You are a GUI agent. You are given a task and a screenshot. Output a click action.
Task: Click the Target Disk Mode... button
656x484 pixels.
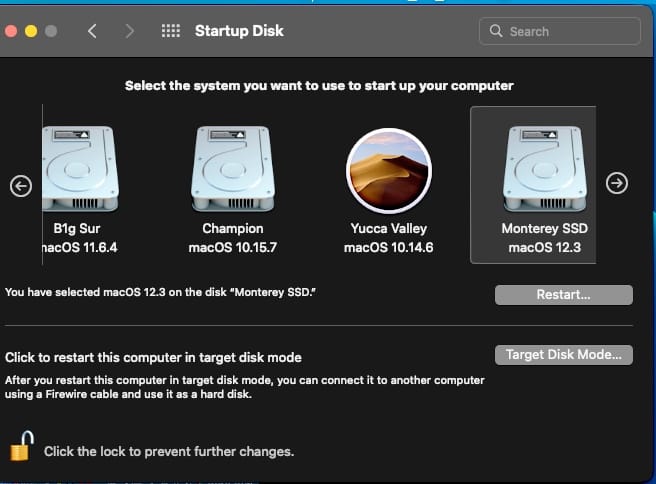pyautogui.click(x=564, y=355)
